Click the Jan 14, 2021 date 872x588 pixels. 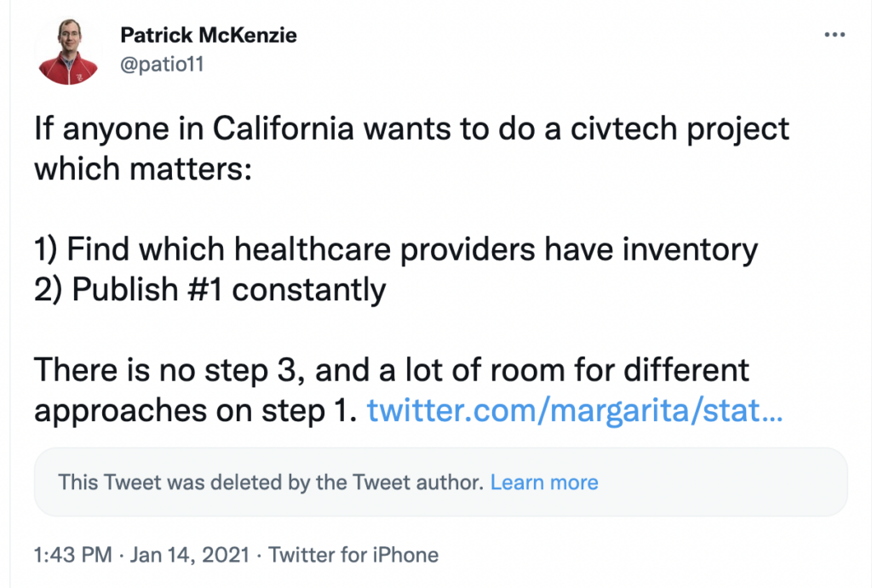[x=187, y=556]
